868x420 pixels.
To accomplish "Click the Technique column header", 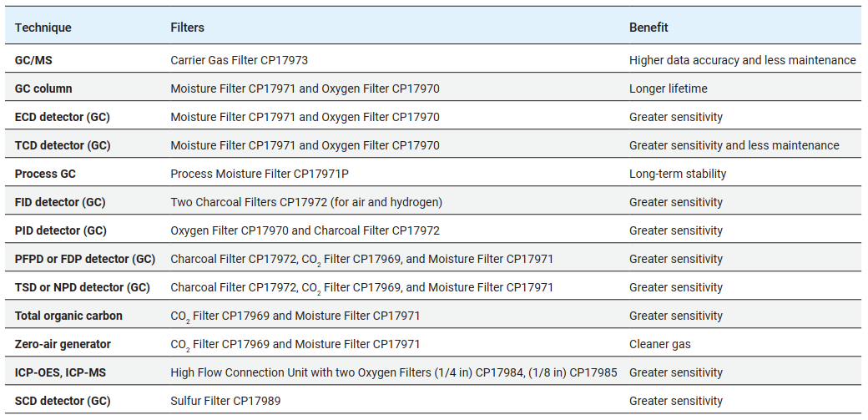I will 43,28.
